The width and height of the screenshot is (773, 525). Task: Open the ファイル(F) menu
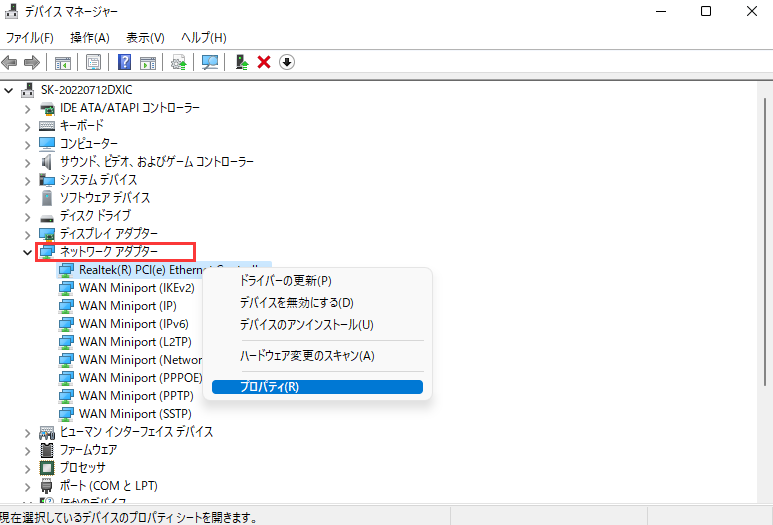(x=30, y=37)
